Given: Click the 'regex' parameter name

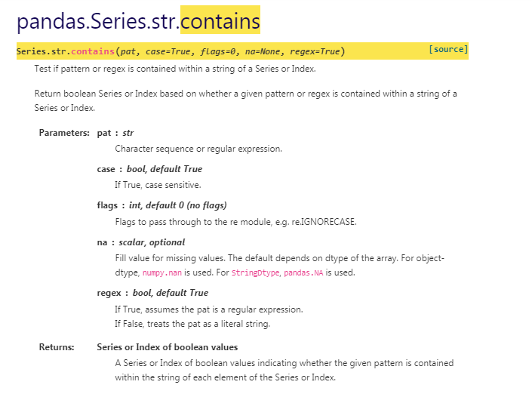Looking at the screenshot, I should pos(109,293).
